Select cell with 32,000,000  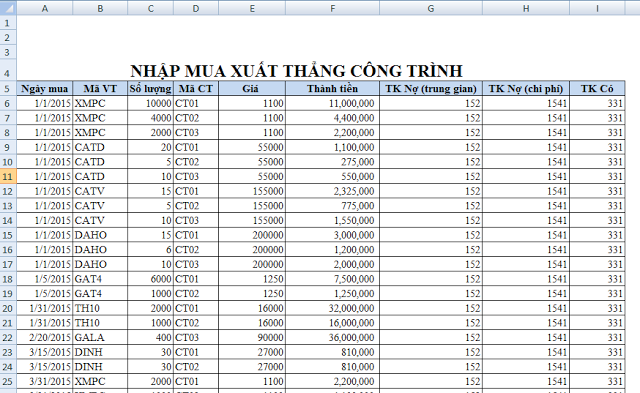332,308
